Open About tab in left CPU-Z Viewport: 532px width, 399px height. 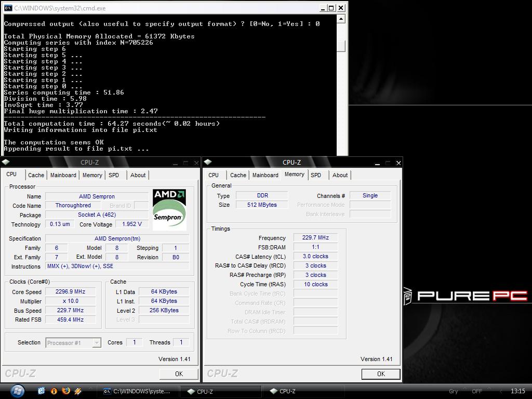click(138, 175)
